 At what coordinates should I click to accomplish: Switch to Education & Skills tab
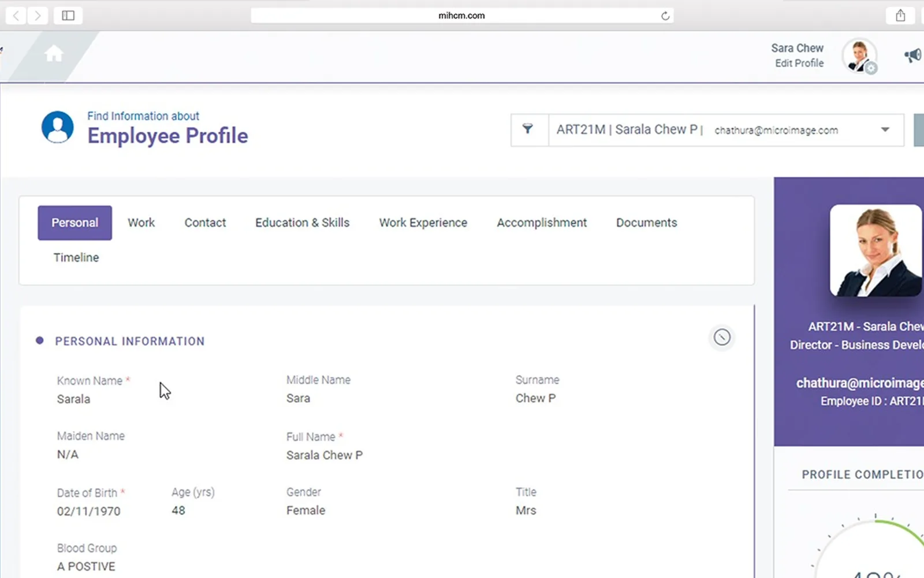(x=303, y=223)
